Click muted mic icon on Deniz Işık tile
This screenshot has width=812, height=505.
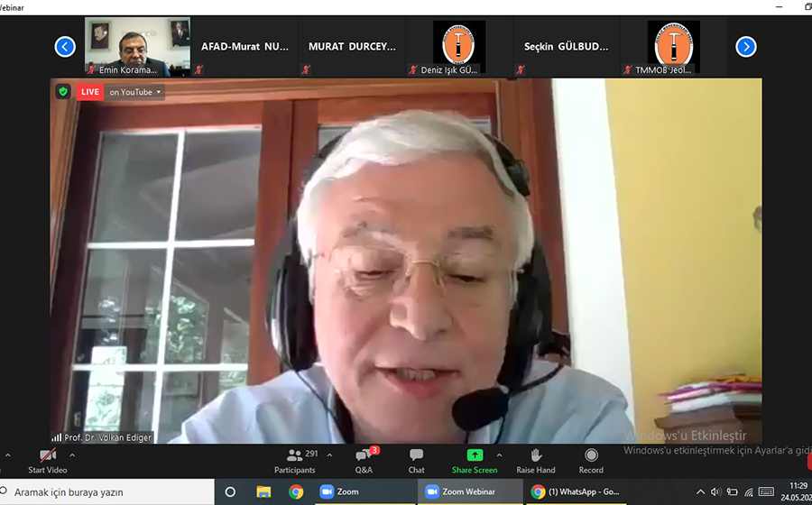pos(412,69)
